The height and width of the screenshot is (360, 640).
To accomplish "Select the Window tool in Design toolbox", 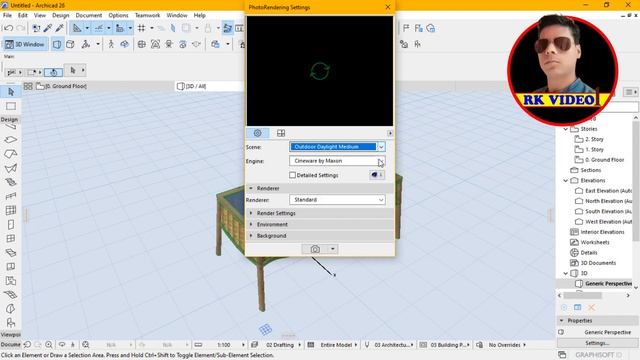I will (11, 238).
